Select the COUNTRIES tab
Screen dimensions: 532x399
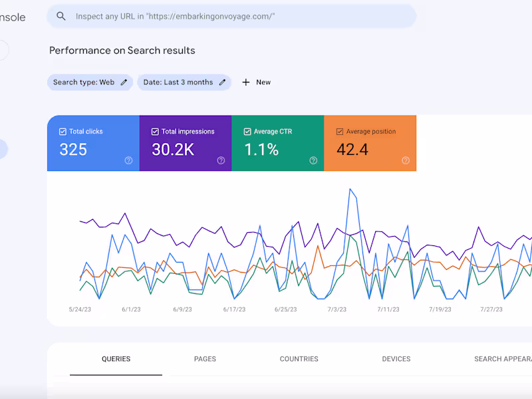(299, 358)
